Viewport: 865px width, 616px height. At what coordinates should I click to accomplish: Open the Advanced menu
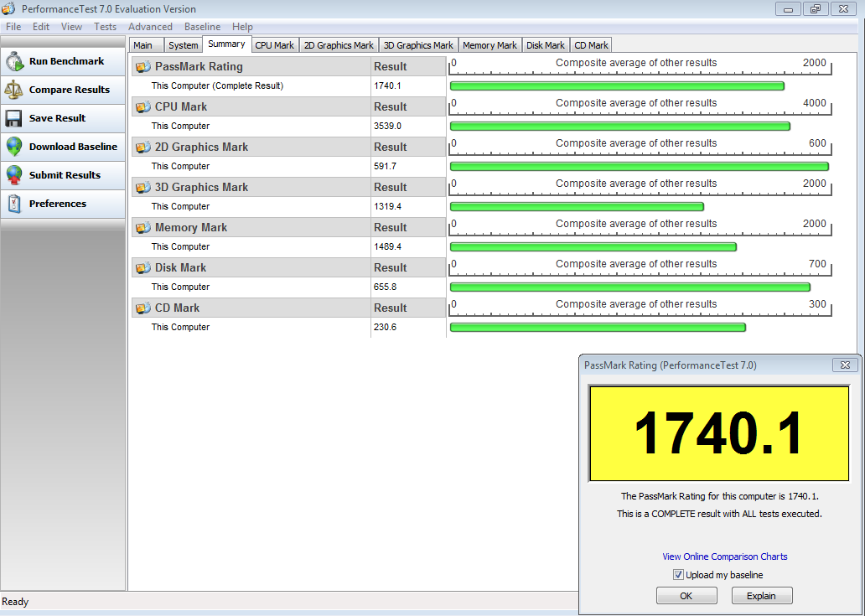tap(150, 26)
